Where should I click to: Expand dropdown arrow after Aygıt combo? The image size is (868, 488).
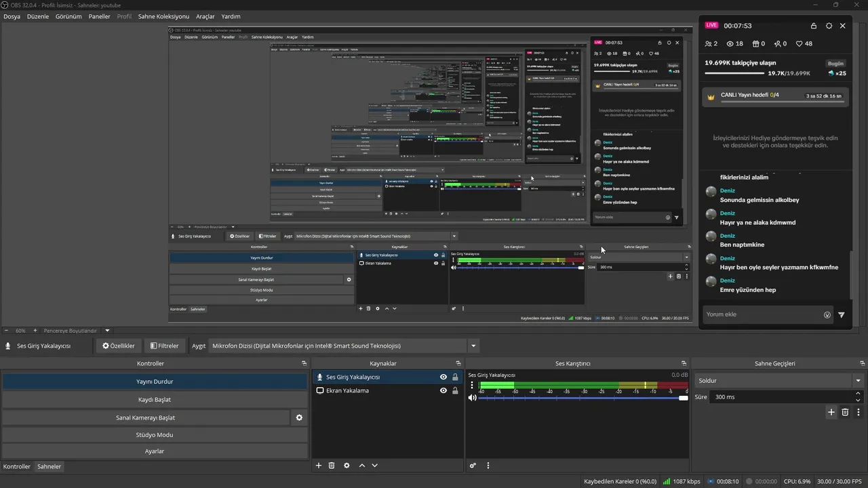click(473, 346)
